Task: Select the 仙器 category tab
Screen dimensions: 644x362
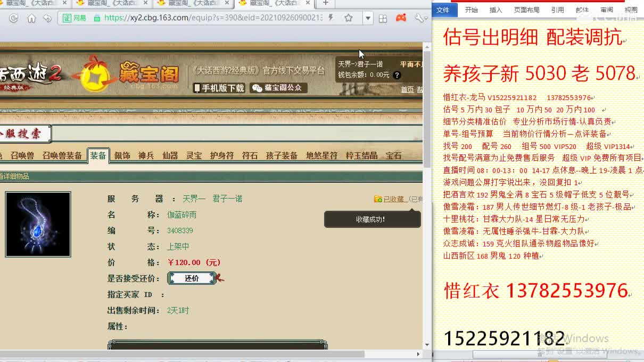Action: pyautogui.click(x=170, y=155)
